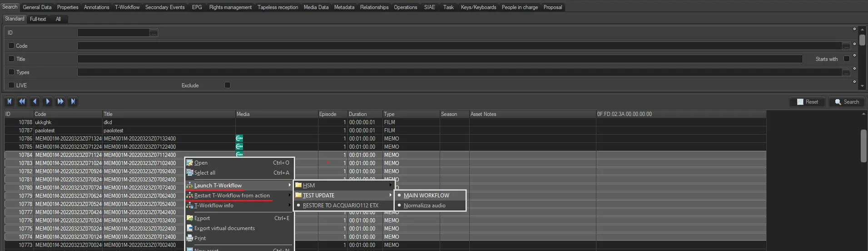The height and width of the screenshot is (251, 868).
Task: Open the ID field browse button
Action: [x=154, y=33]
